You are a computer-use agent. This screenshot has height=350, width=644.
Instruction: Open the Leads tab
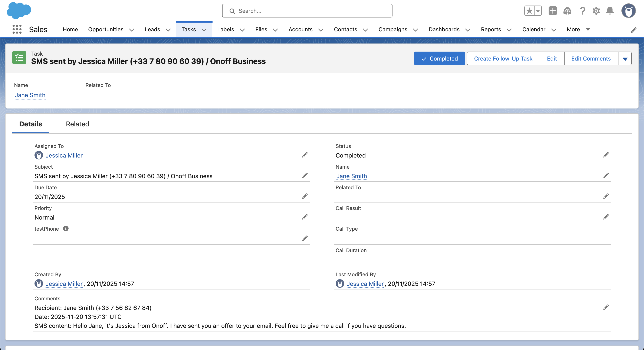click(152, 29)
